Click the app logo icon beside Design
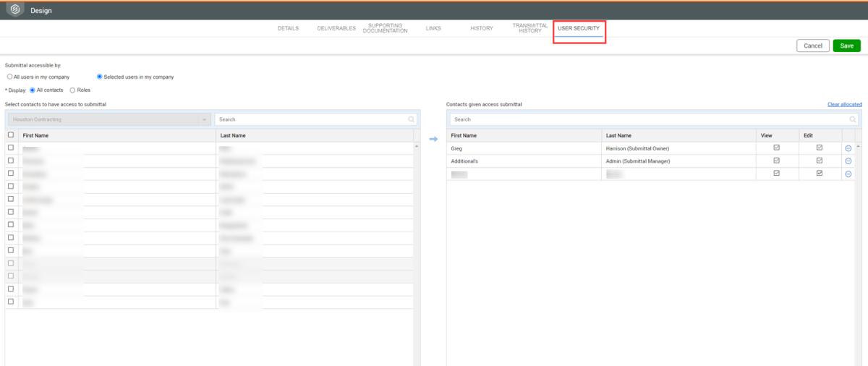Viewport: 868px width, 366px height. [x=13, y=10]
